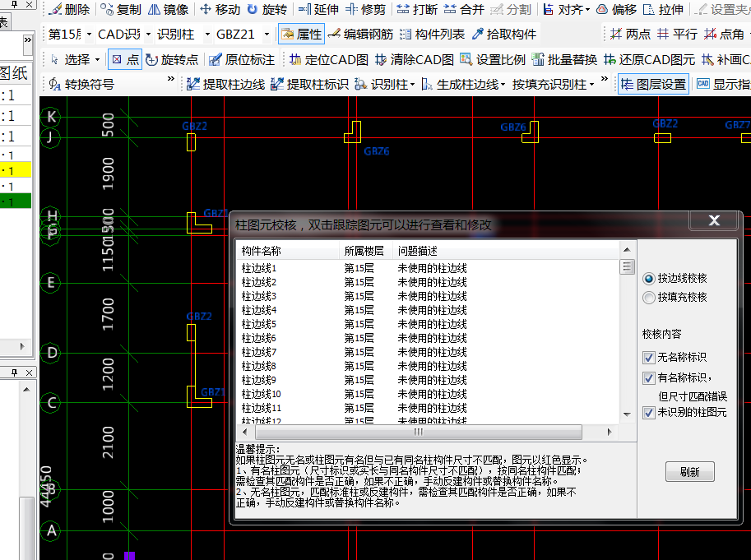Click the list's scroll-down arrow
This screenshot has height=560, width=751.
pyautogui.click(x=627, y=414)
